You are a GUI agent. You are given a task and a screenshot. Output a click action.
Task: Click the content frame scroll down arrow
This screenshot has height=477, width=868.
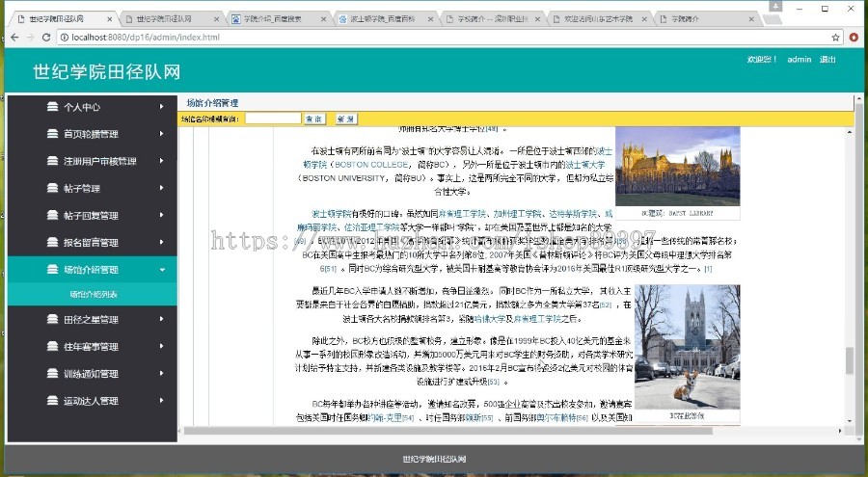point(849,421)
